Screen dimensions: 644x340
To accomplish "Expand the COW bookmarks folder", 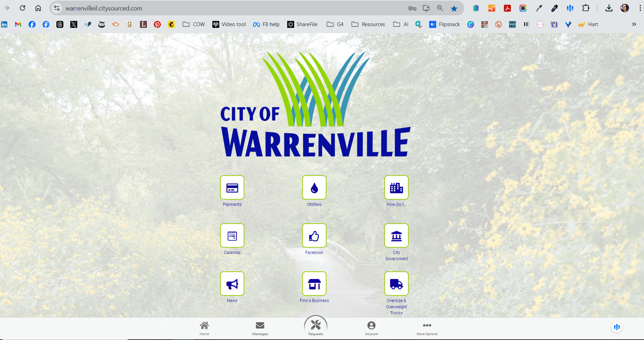I will coord(193,24).
